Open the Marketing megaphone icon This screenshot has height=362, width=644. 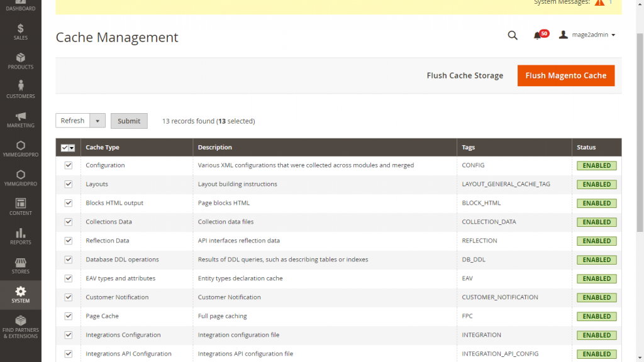[20, 119]
